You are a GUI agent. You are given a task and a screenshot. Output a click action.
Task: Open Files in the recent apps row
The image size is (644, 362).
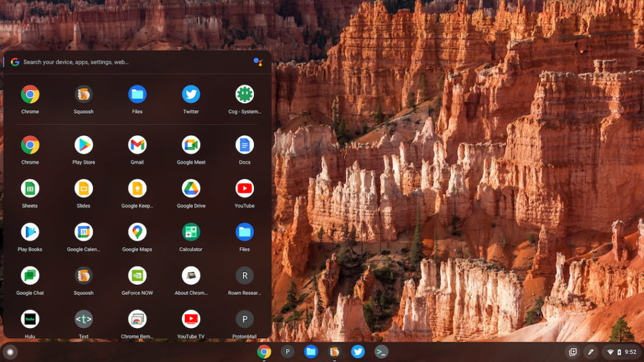137,94
